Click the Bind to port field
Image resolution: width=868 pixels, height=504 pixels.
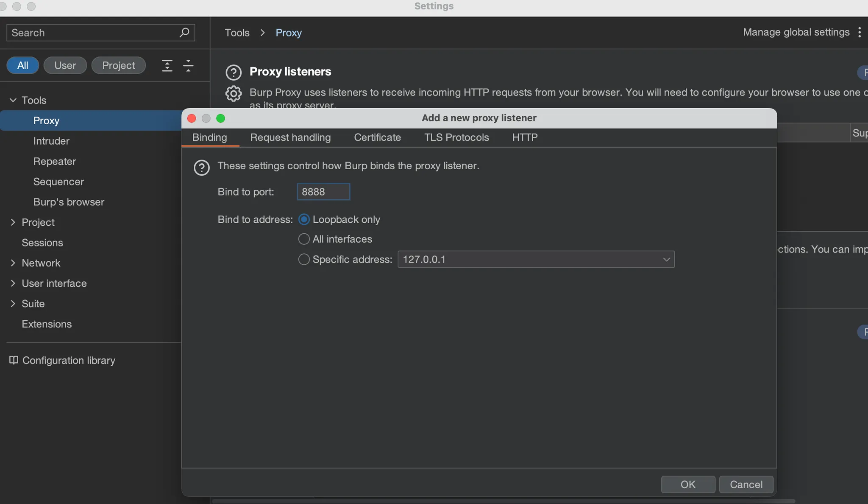[323, 192]
